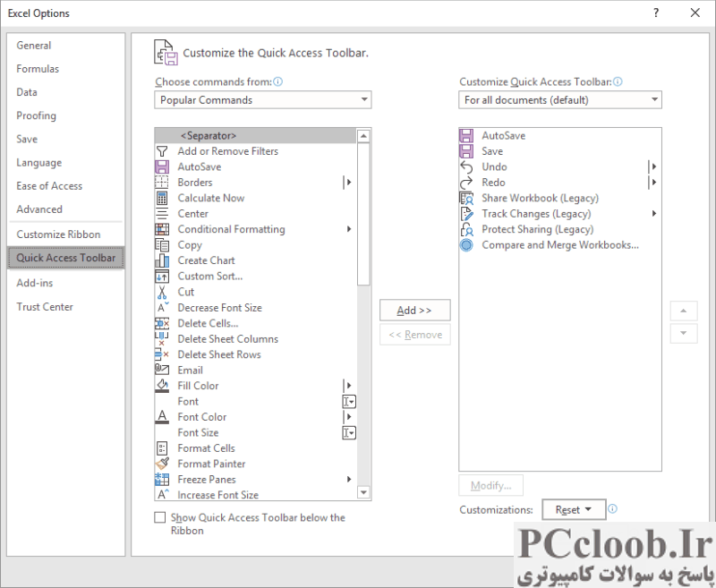
Task: Click the Format Cells icon
Action: pos(162,448)
